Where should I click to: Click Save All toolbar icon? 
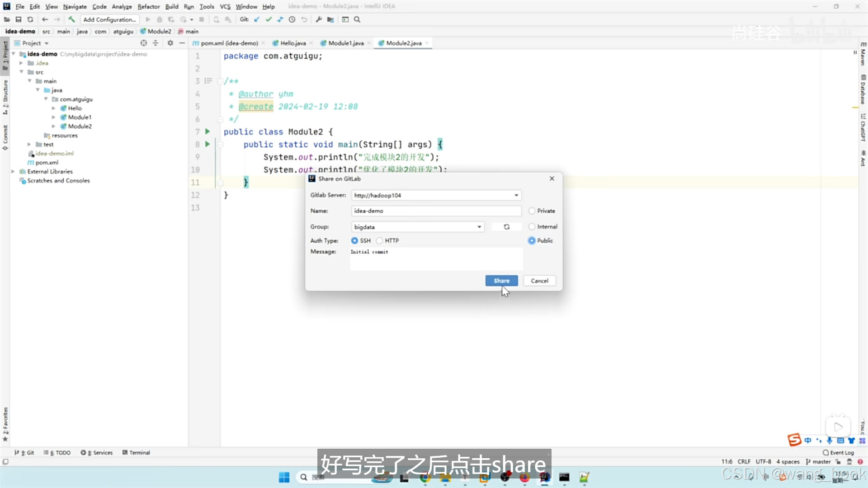19,19
